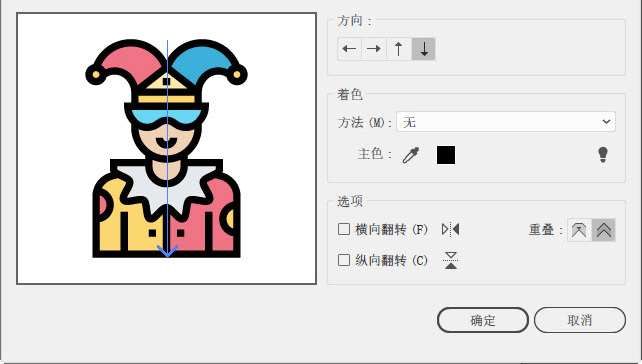Pick the 主色 eyedropper tool
This screenshot has height=364, width=642.
(411, 155)
